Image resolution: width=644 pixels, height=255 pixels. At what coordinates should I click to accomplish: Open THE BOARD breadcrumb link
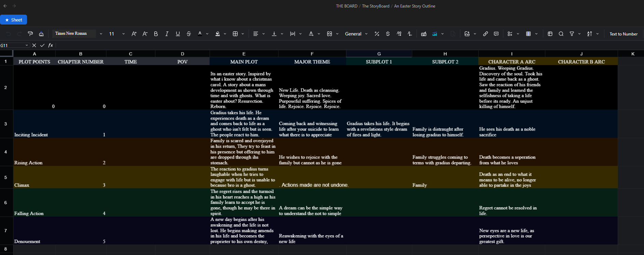[x=347, y=6]
